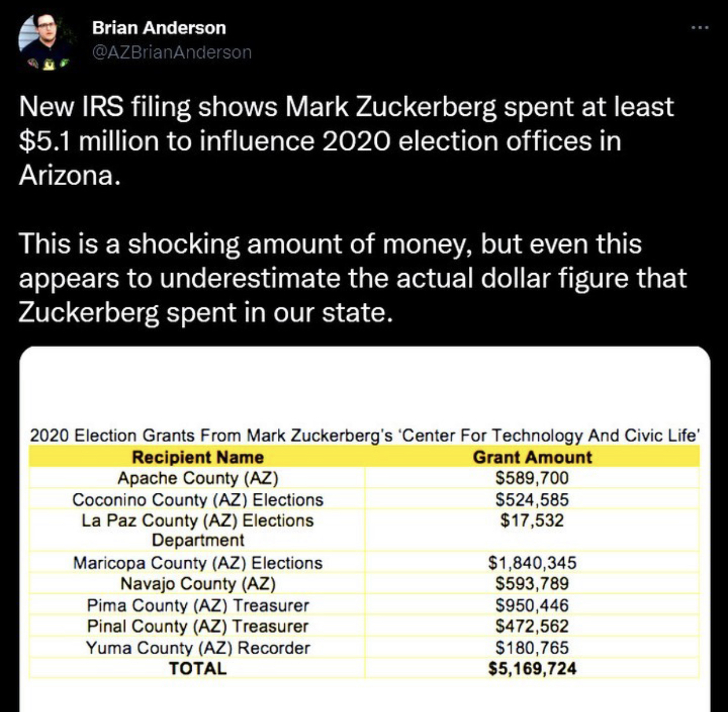The image size is (728, 712).
Task: Select the Apache County (AZ) cell
Action: 198,478
